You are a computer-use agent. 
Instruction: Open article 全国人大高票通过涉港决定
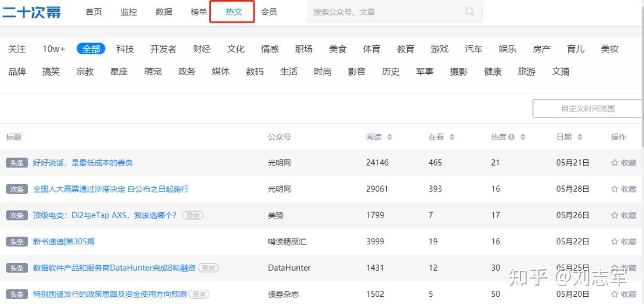coord(111,189)
